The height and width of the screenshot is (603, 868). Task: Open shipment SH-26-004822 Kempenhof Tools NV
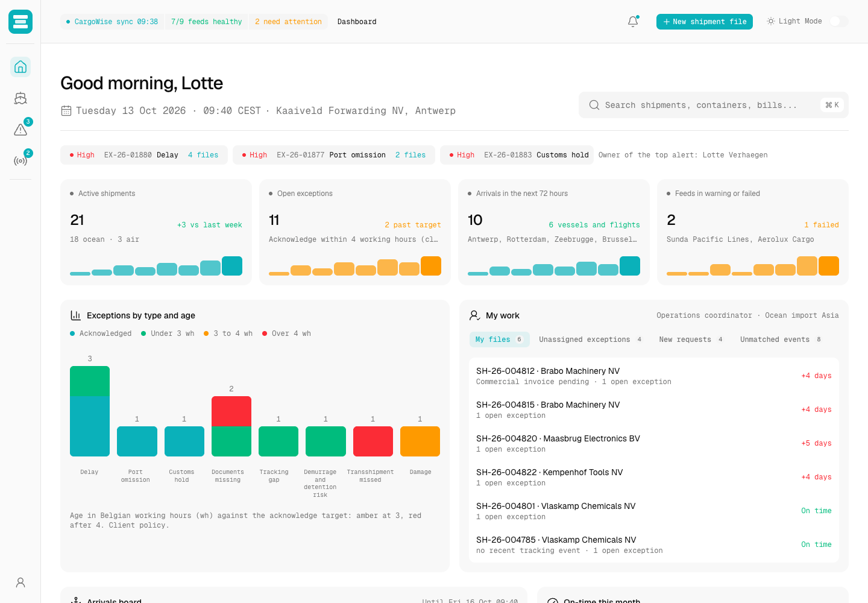coord(654,477)
